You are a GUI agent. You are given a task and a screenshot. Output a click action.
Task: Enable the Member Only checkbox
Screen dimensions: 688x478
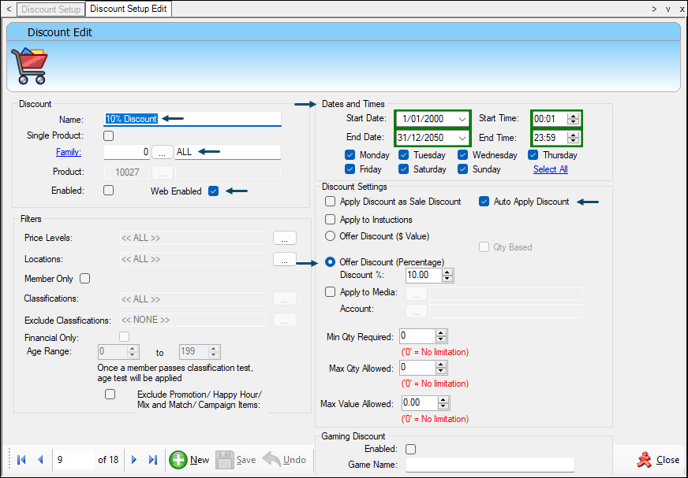(x=85, y=279)
